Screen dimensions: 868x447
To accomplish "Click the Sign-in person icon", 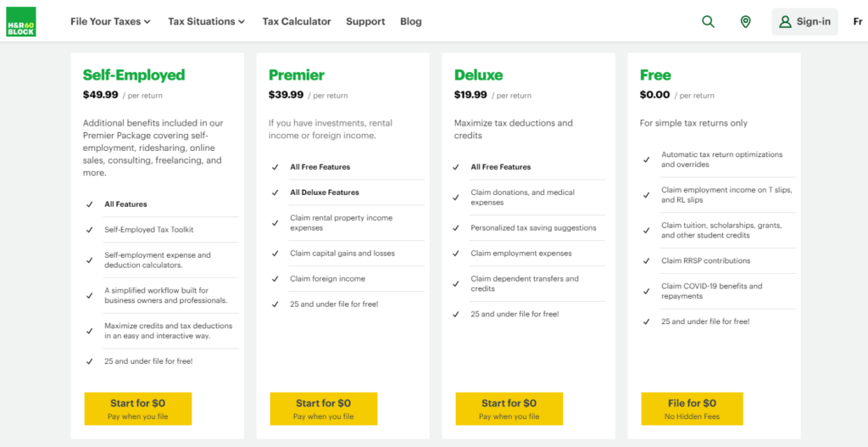I will (x=785, y=21).
